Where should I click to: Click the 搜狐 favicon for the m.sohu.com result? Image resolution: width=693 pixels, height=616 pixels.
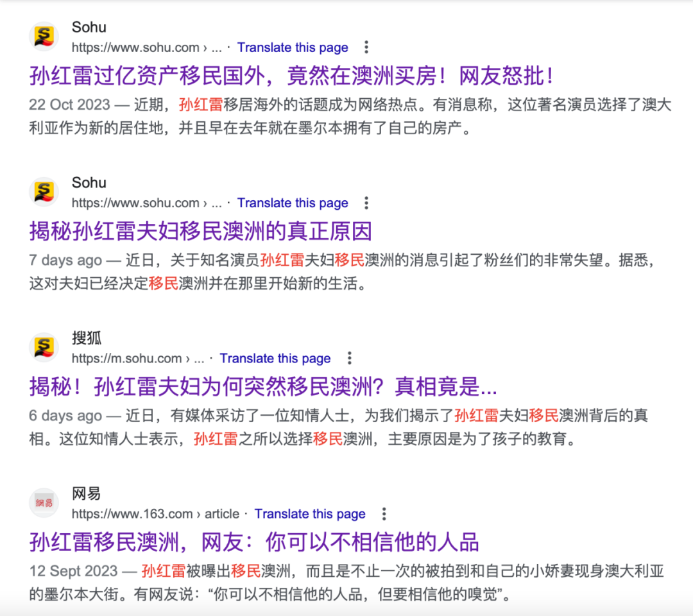tap(44, 347)
